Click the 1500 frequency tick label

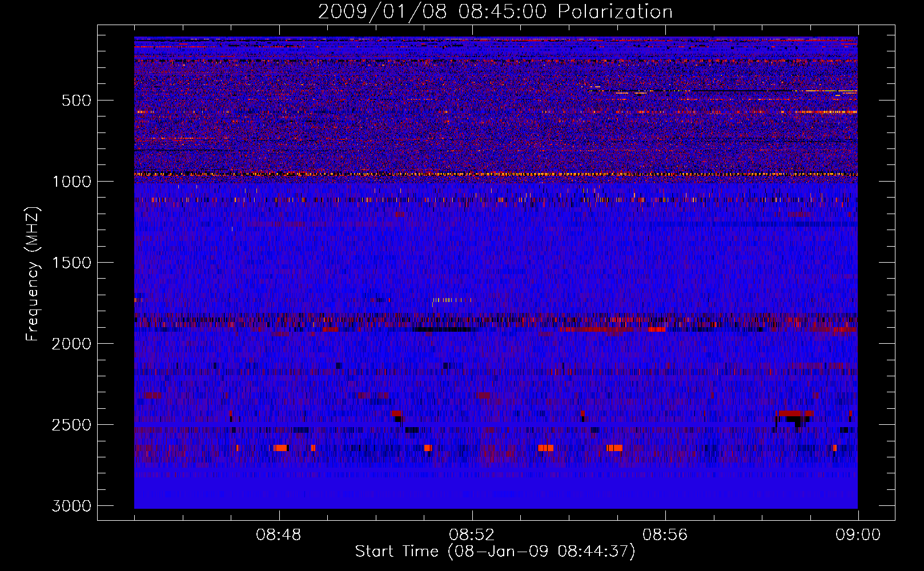(x=71, y=263)
